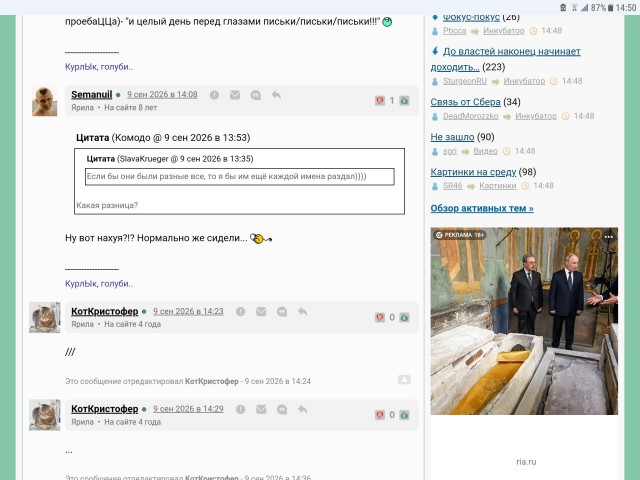Open 'Обзор активных тем' link
This screenshot has width=640, height=480.
(x=482, y=209)
